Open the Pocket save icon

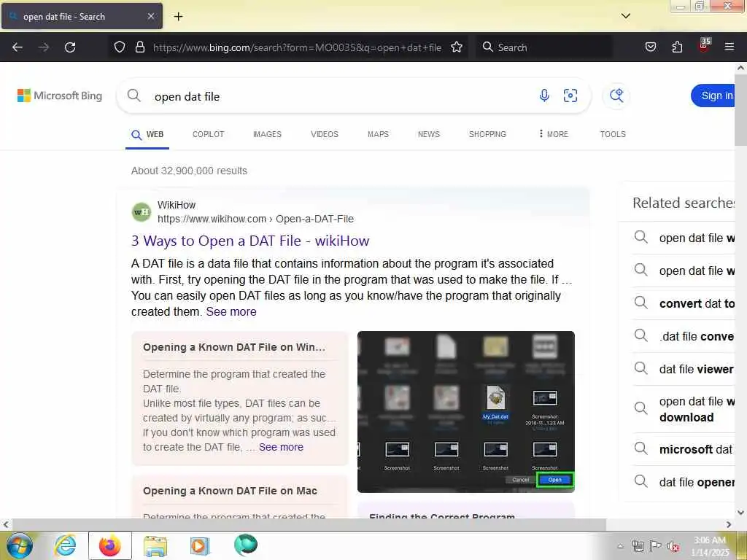[651, 47]
